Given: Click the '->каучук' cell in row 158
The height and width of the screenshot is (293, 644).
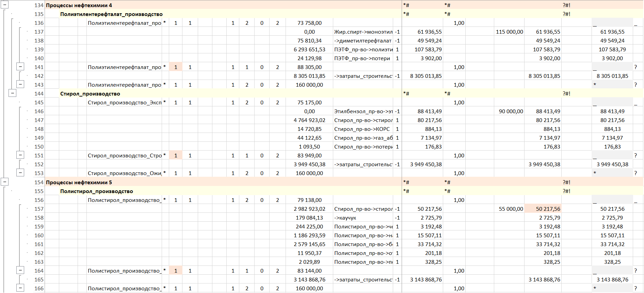Looking at the screenshot, I should click(363, 218).
